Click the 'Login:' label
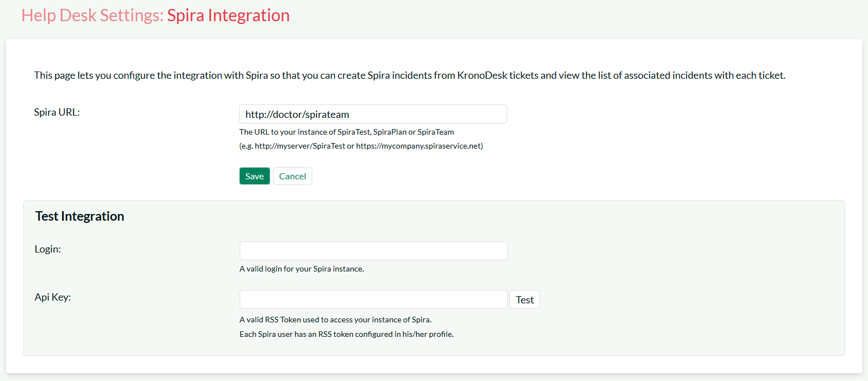Viewport: 868px width, 381px height. (x=47, y=249)
